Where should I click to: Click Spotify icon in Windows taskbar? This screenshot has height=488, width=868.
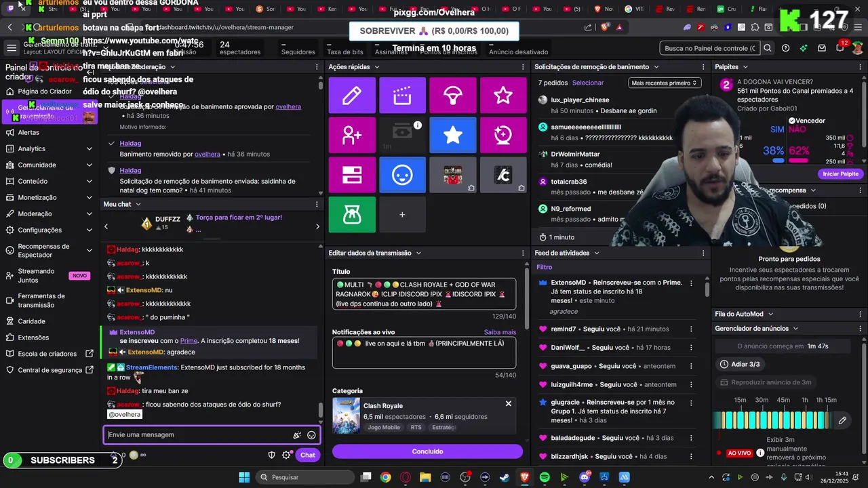point(545,477)
